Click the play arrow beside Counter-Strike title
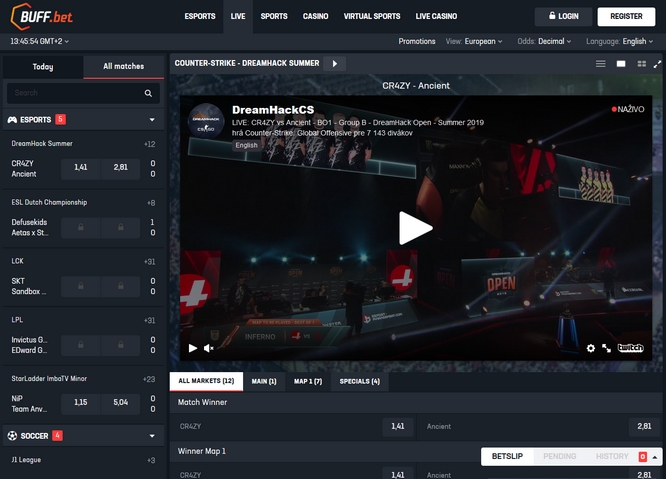Screen dimensions: 666x479 [335, 64]
